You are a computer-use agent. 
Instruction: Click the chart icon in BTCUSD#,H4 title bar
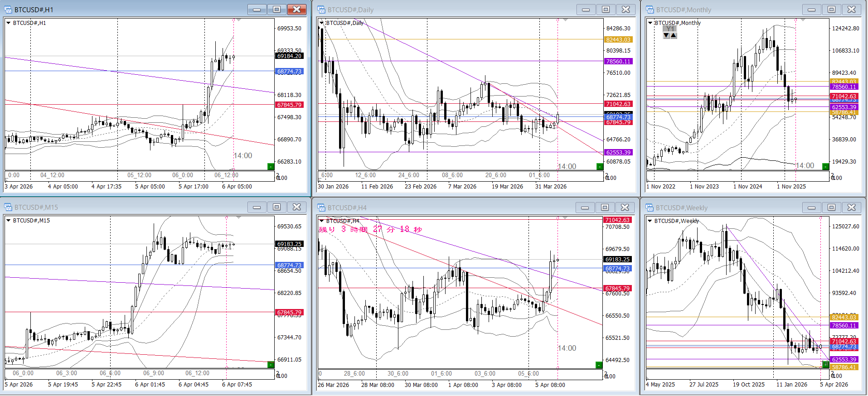pos(321,208)
